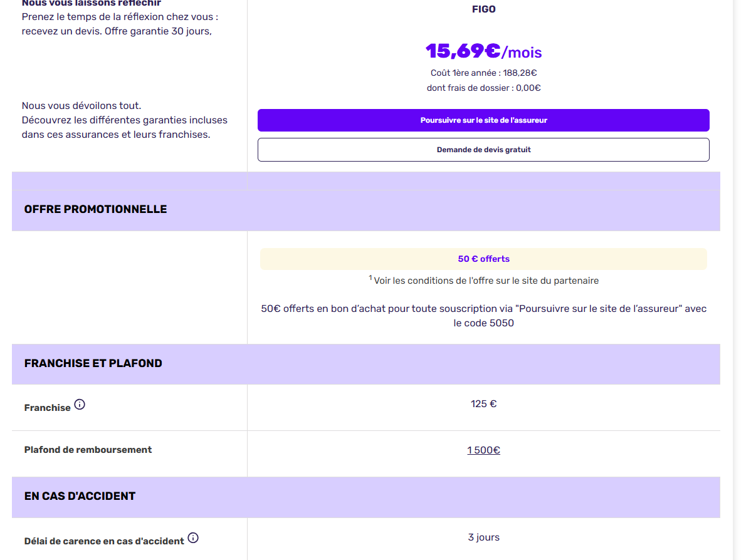Select the "dont frais de dossier : 0,00€" line
This screenshot has width=751, height=560.
pos(483,88)
